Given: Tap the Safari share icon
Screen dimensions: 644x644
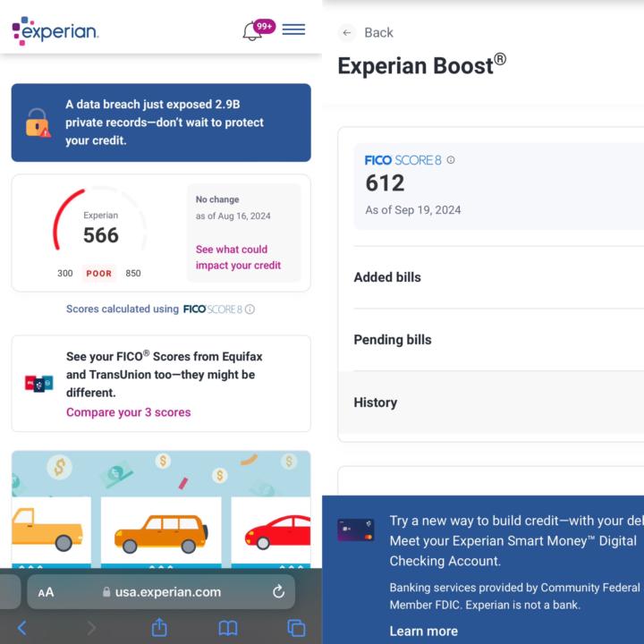Looking at the screenshot, I should [x=159, y=628].
